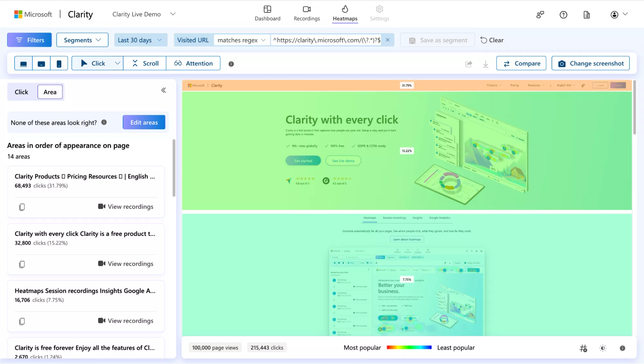Click the popularity color gradient legend
Image resolution: width=644 pixels, height=364 pixels.
[409, 348]
